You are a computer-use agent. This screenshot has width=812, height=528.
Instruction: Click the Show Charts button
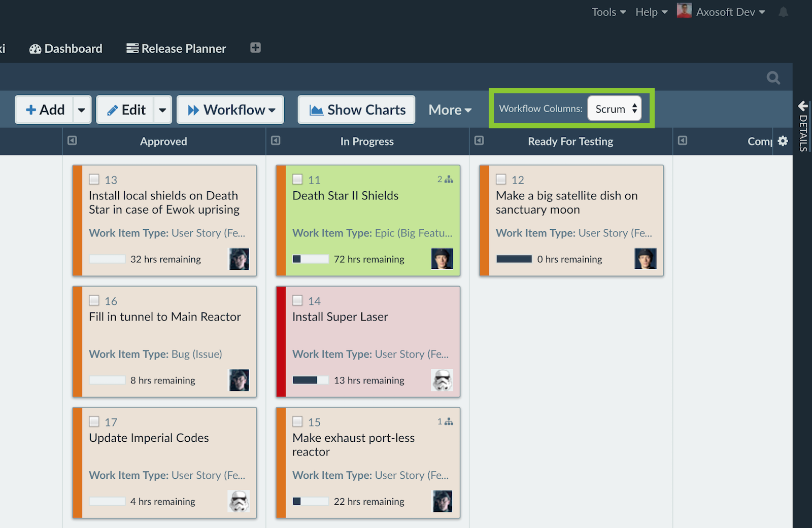pos(356,110)
